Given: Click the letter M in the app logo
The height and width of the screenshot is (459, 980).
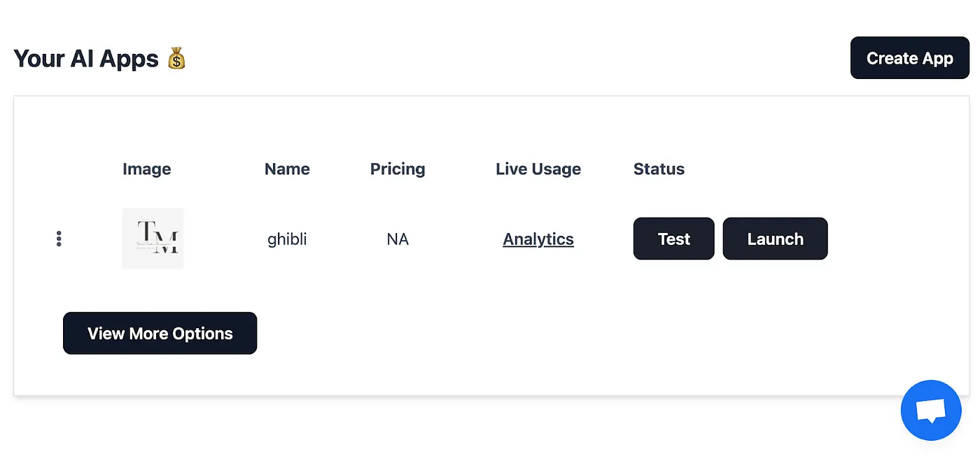Looking at the screenshot, I should tap(166, 242).
